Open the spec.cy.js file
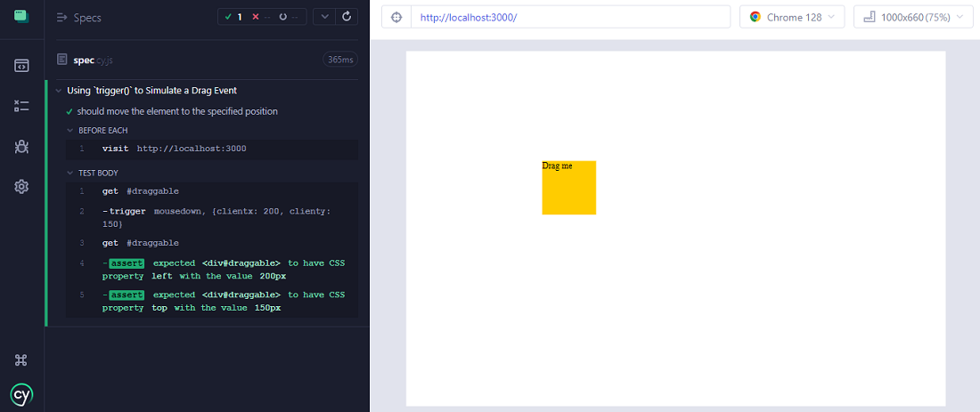Screen dimensions: 980x412 (x=93, y=60)
